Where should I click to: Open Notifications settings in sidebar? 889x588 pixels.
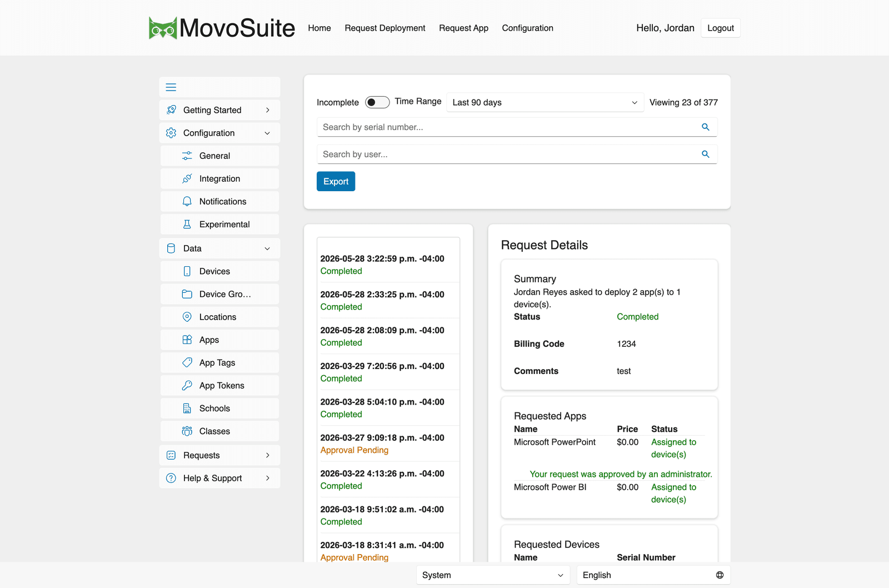coord(220,201)
